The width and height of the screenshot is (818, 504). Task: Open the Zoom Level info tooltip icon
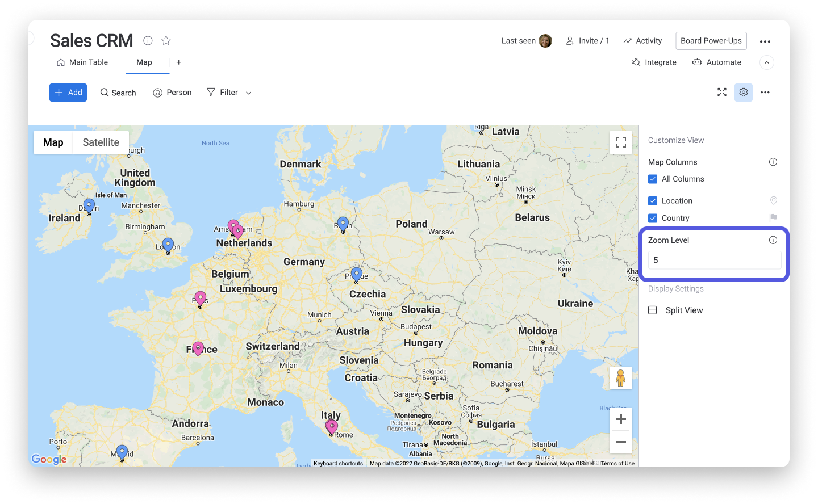(x=773, y=240)
